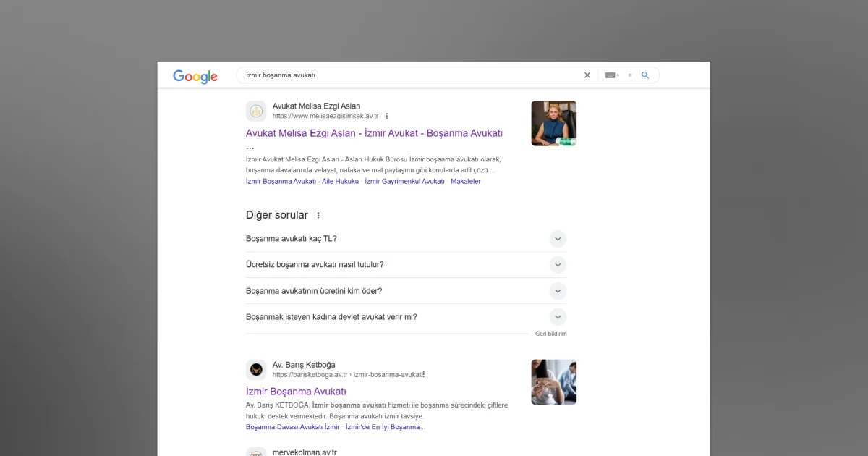Clear the search query with X

click(587, 75)
